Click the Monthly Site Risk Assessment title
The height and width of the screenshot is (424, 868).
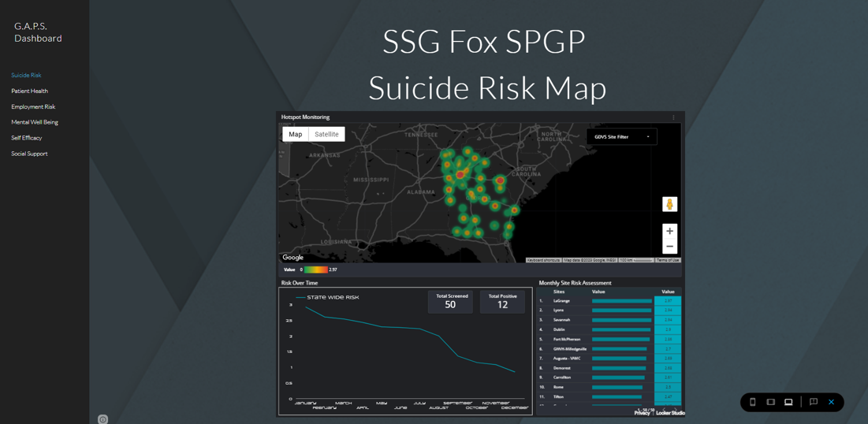tap(576, 283)
